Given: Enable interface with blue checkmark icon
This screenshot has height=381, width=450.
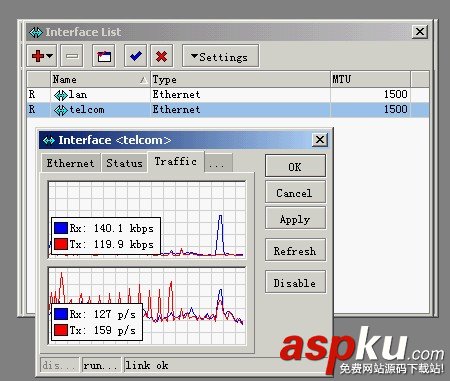Looking at the screenshot, I should tap(135, 56).
